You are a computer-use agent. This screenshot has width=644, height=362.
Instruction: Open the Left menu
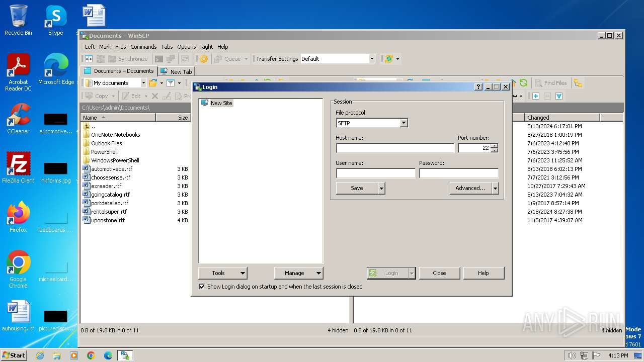point(90,47)
